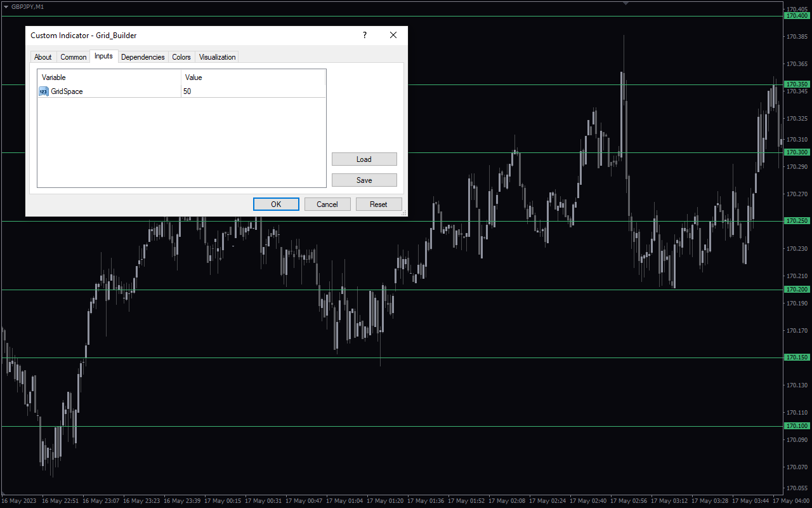Switch to the Common tab

click(x=74, y=57)
